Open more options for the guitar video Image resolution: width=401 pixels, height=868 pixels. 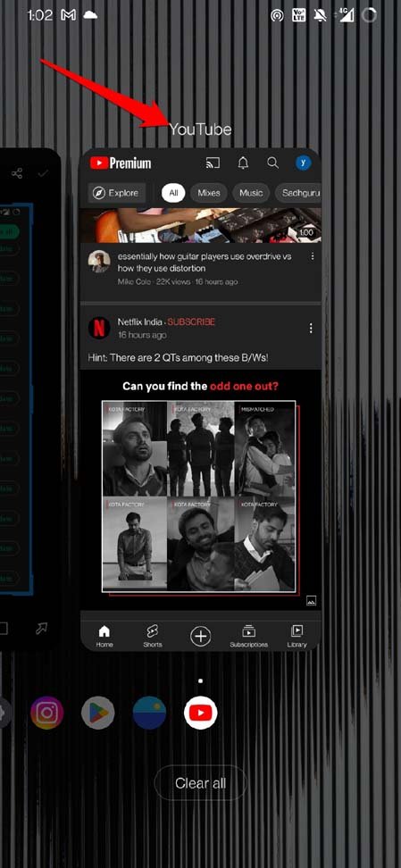point(313,256)
